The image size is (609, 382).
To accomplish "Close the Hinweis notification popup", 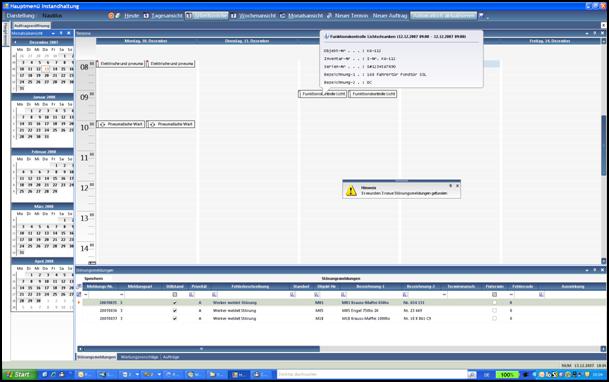I will coord(457,186).
